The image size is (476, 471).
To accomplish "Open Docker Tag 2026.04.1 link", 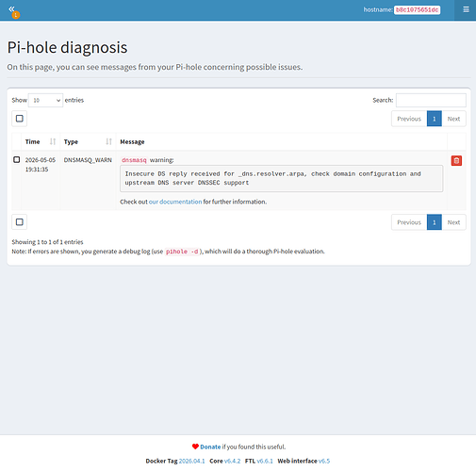I will tap(191, 461).
